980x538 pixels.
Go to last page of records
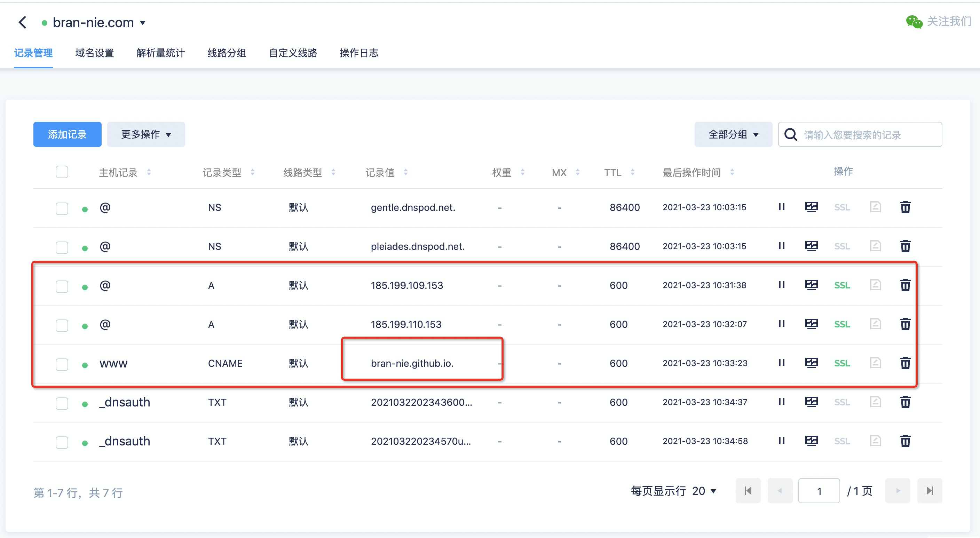(930, 491)
